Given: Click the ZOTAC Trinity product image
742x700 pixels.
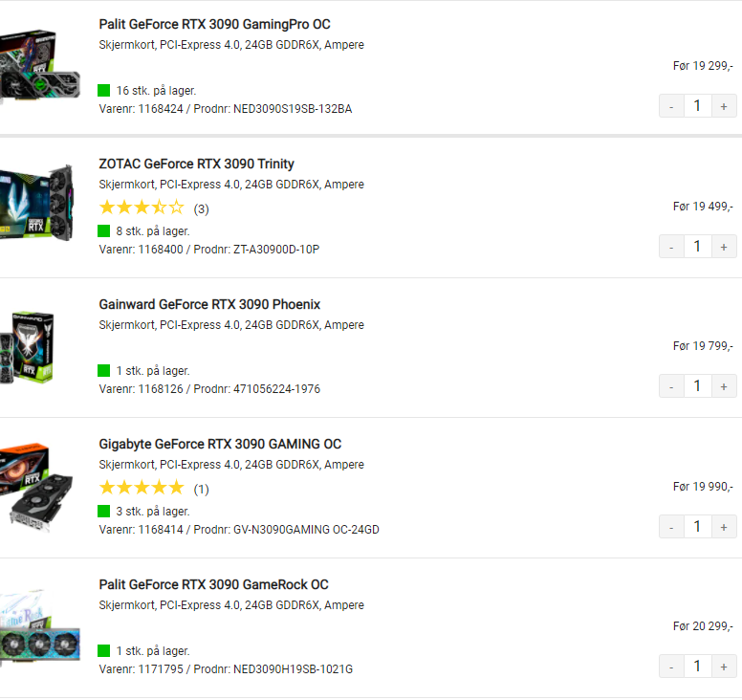Looking at the screenshot, I should pyautogui.click(x=37, y=203).
